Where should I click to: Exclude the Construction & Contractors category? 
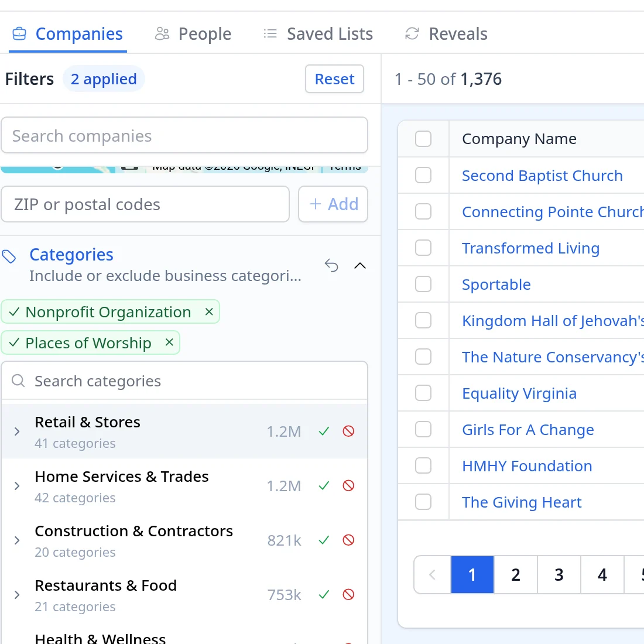click(348, 540)
